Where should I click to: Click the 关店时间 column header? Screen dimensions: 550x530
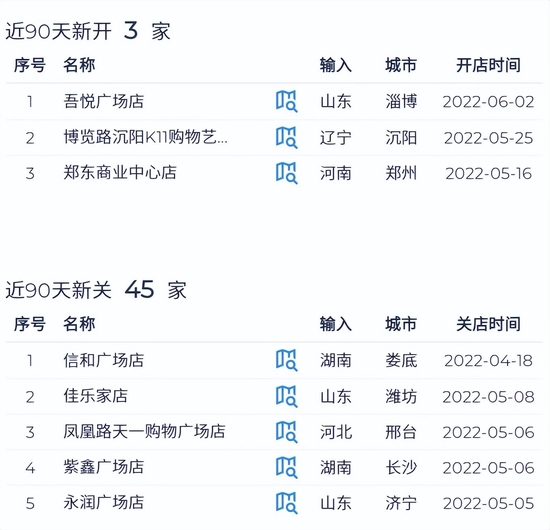click(488, 324)
